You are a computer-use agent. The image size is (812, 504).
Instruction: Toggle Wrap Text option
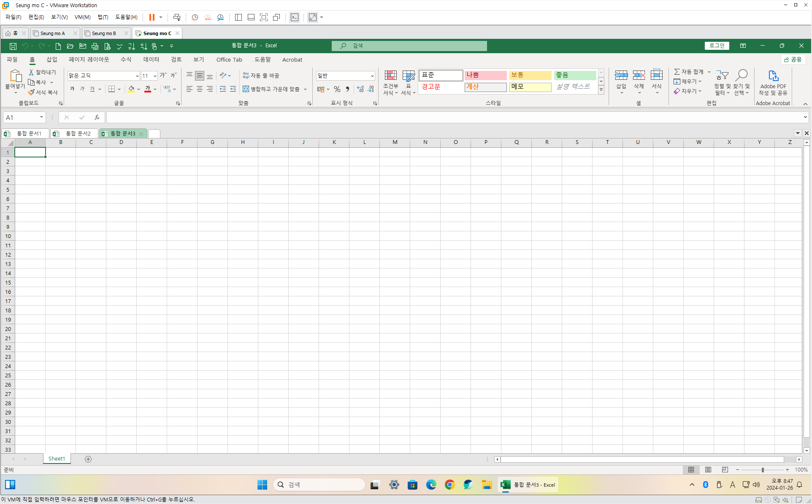point(261,76)
